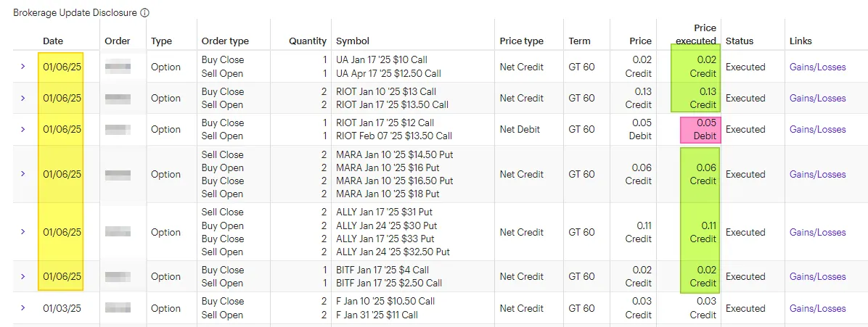Select the pink 0.05 Debit highlighted cell

700,130
